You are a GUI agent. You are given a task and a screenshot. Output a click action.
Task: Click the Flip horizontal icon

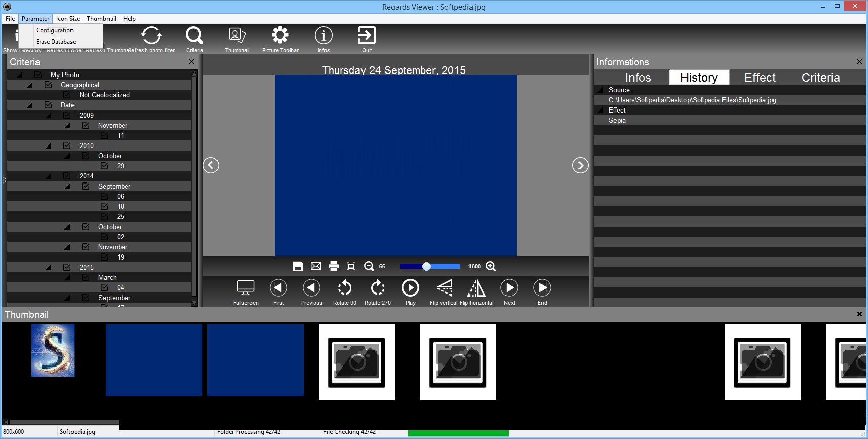click(x=476, y=288)
